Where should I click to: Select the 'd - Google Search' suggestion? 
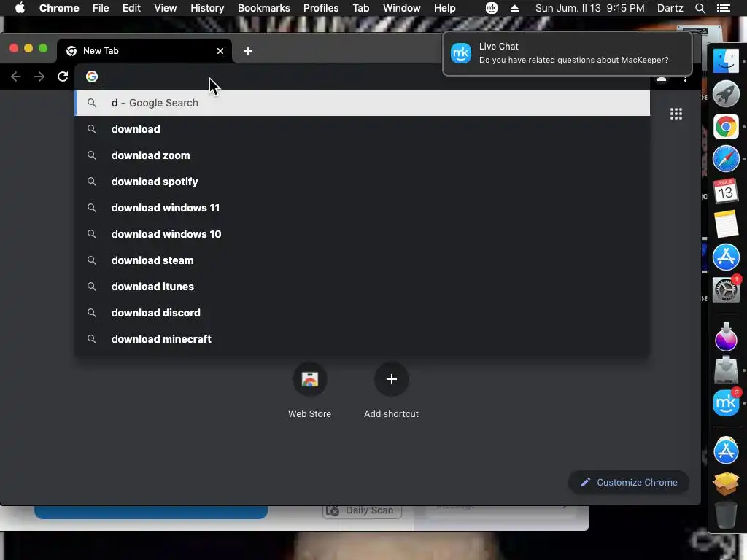pos(362,103)
